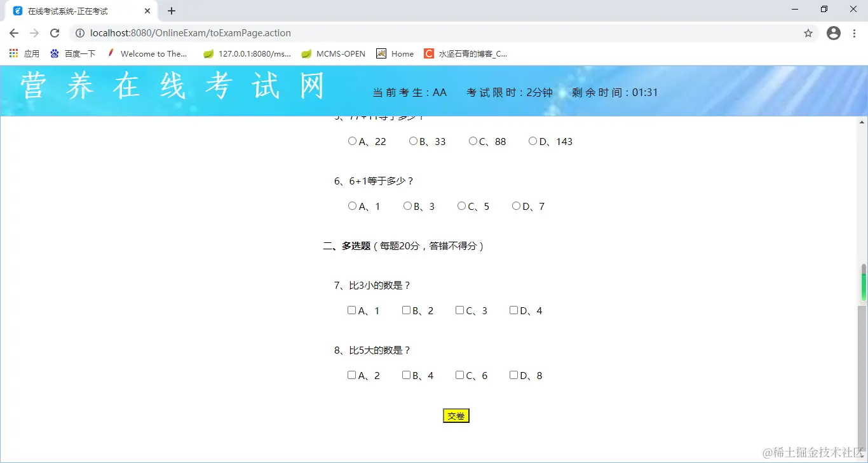
Task: Check option C、3 for question 7
Action: point(460,310)
